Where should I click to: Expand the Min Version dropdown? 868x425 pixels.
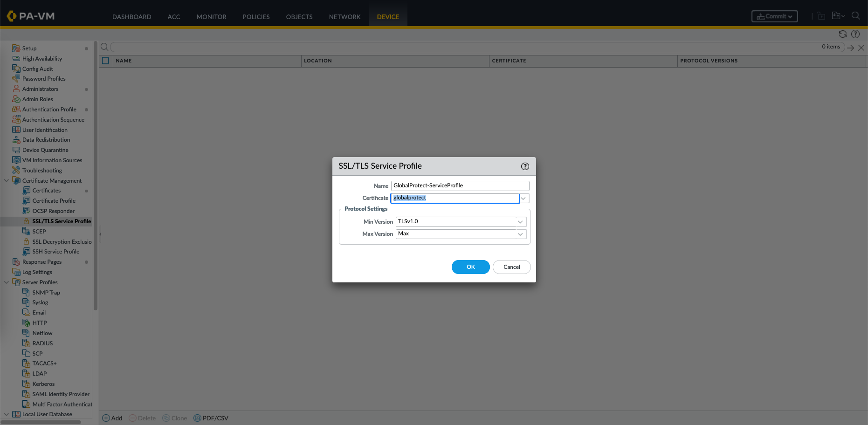(520, 222)
